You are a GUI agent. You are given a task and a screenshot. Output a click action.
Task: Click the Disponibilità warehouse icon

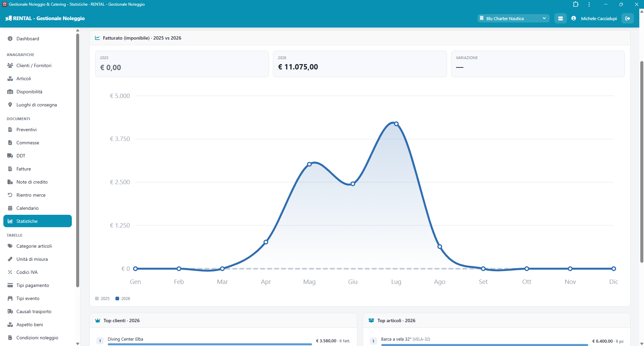coord(10,92)
